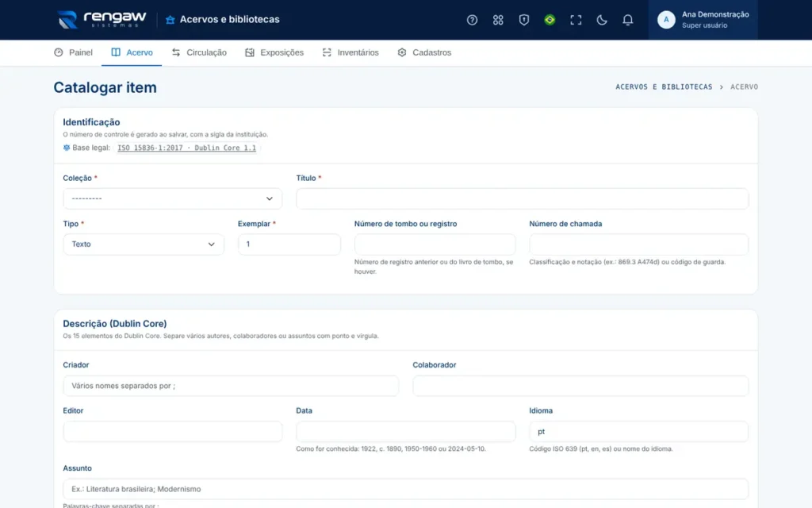Click the Rengaw Sistemas logo
The width and height of the screenshot is (812, 508).
[101, 20]
